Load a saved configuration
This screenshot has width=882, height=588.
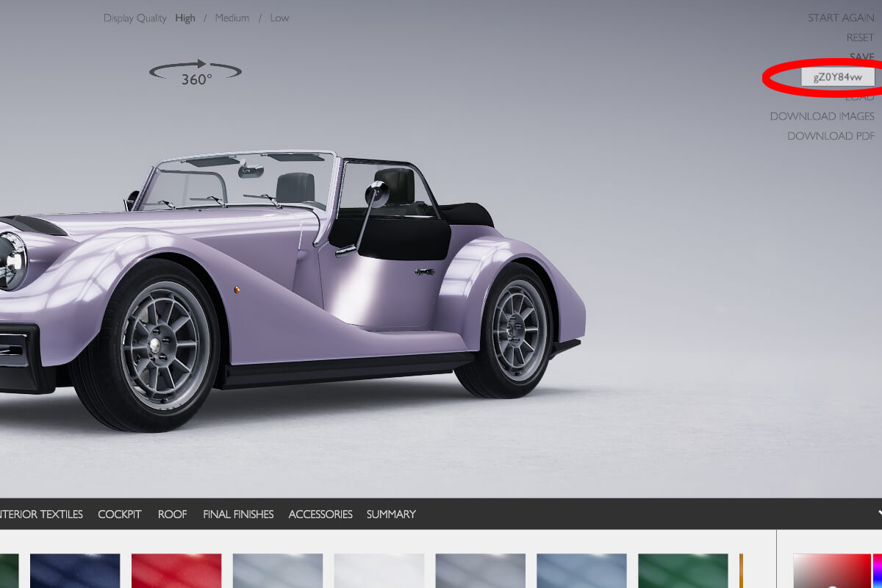coord(860,96)
